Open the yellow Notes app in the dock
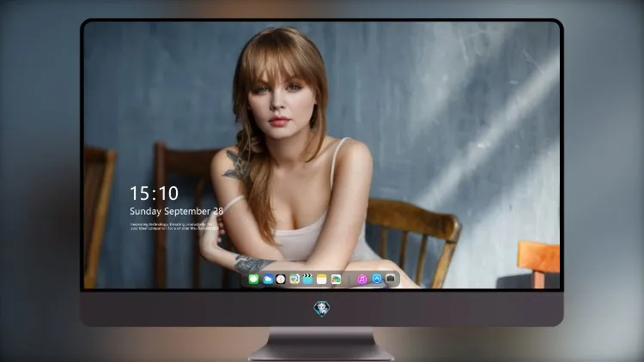 tap(322, 279)
